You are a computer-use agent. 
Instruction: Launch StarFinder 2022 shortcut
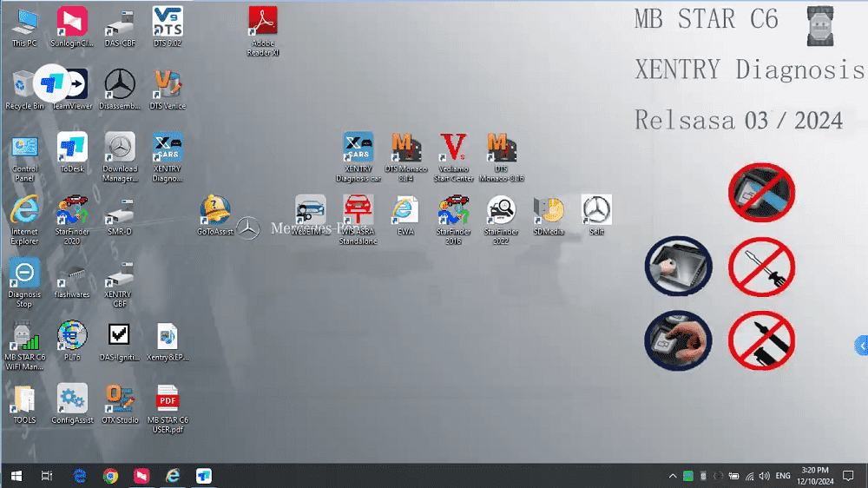tap(501, 221)
